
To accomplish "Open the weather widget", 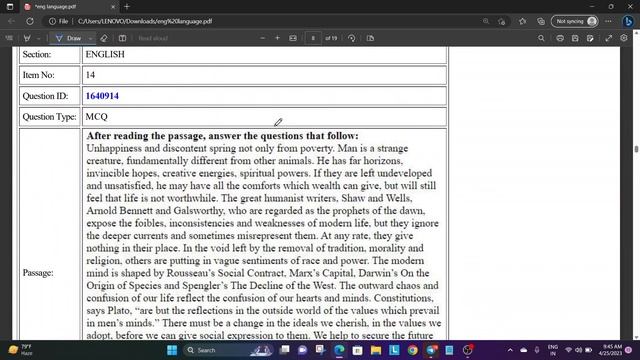I will tap(20, 350).
